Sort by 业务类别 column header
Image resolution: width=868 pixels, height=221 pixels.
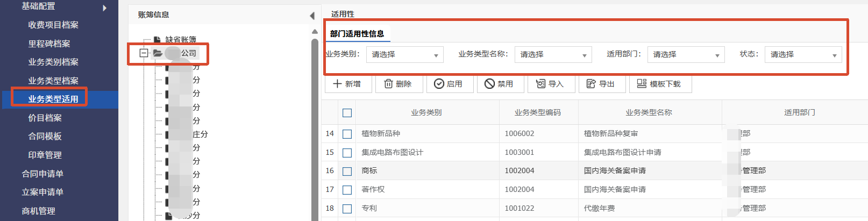point(426,112)
